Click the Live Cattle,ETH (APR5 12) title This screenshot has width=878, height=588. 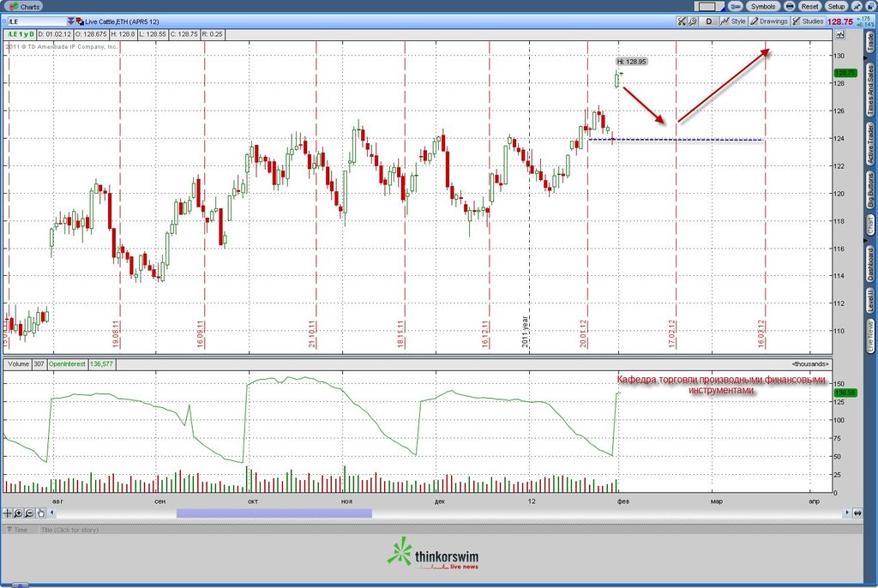pyautogui.click(x=122, y=21)
